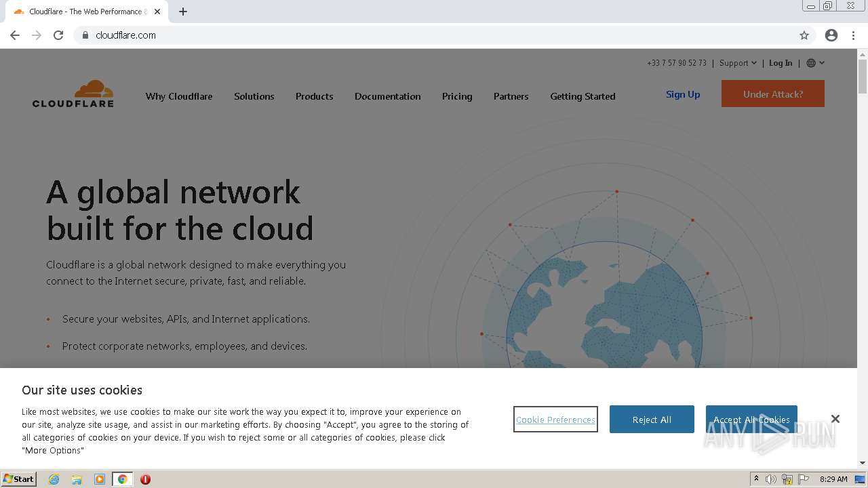Expand the Support dropdown
This screenshot has height=488, width=868.
(x=738, y=63)
